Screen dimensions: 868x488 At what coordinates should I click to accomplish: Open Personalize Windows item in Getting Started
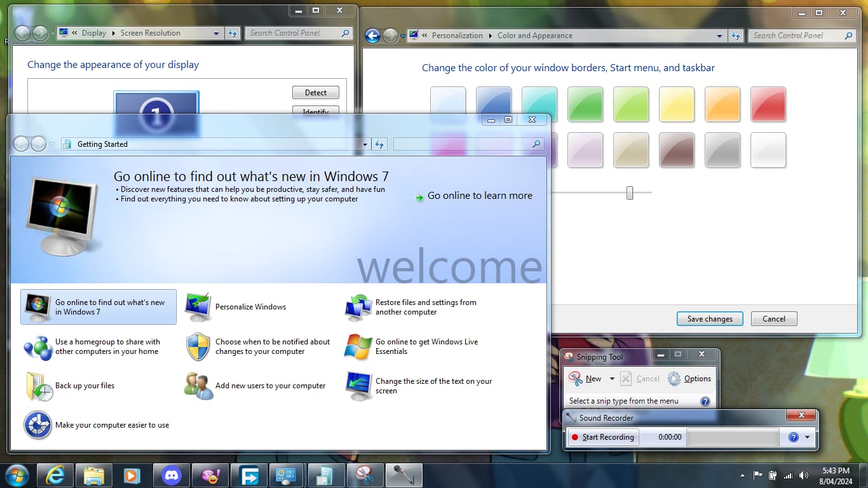pos(235,307)
